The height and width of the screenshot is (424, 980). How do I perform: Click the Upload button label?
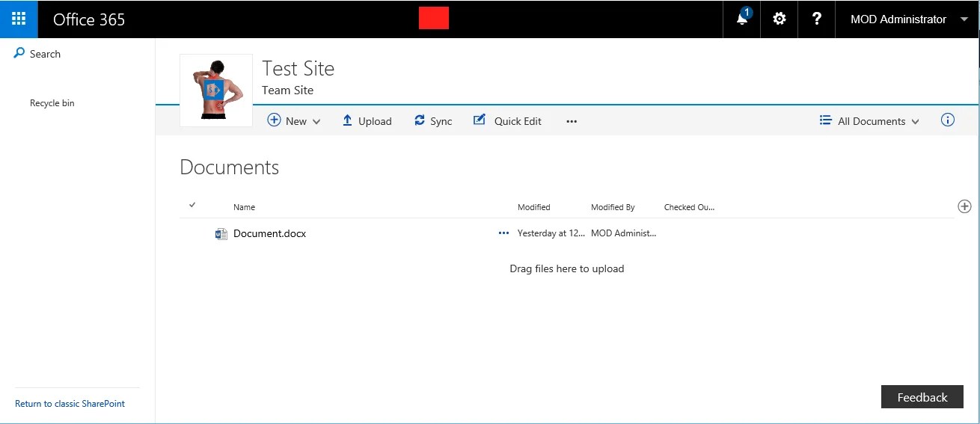click(x=375, y=121)
